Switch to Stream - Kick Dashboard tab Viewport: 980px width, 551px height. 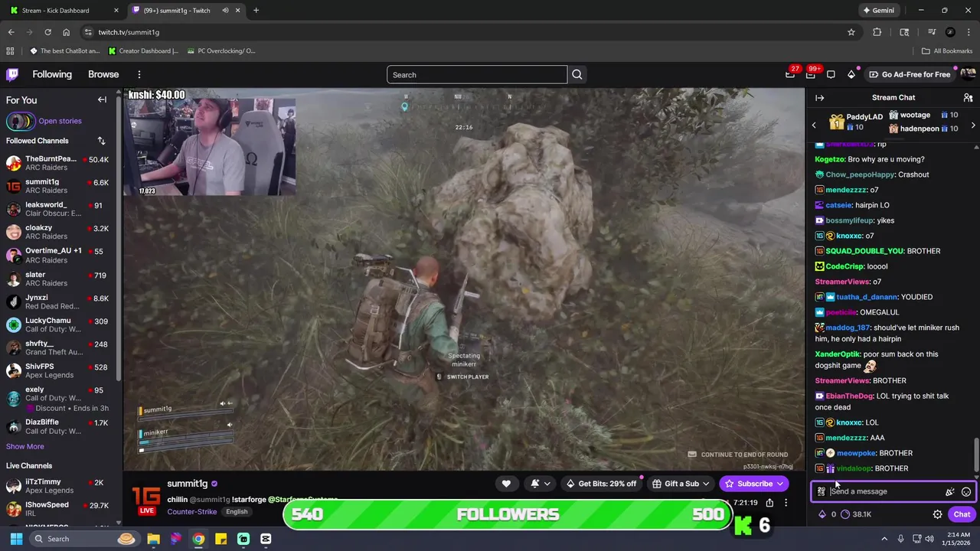64,11
